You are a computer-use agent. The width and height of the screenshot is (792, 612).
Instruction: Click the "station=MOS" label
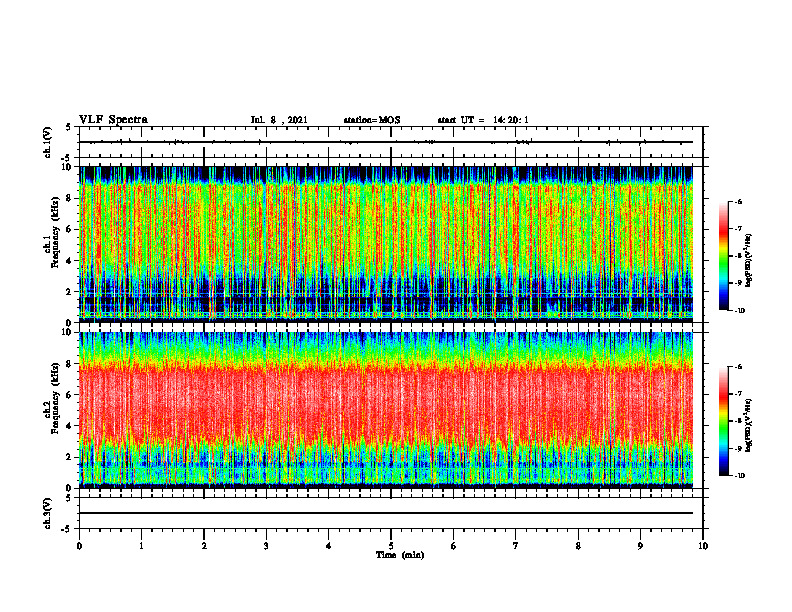coord(372,120)
